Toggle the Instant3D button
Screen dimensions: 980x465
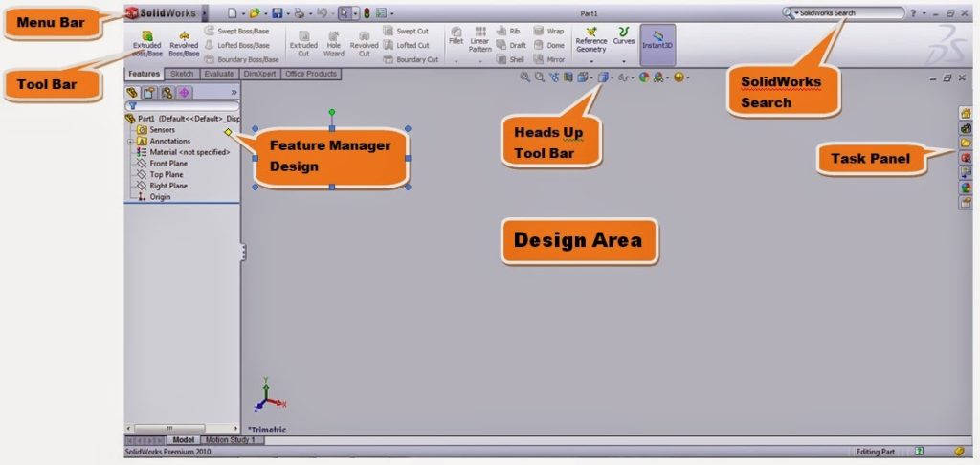click(657, 42)
